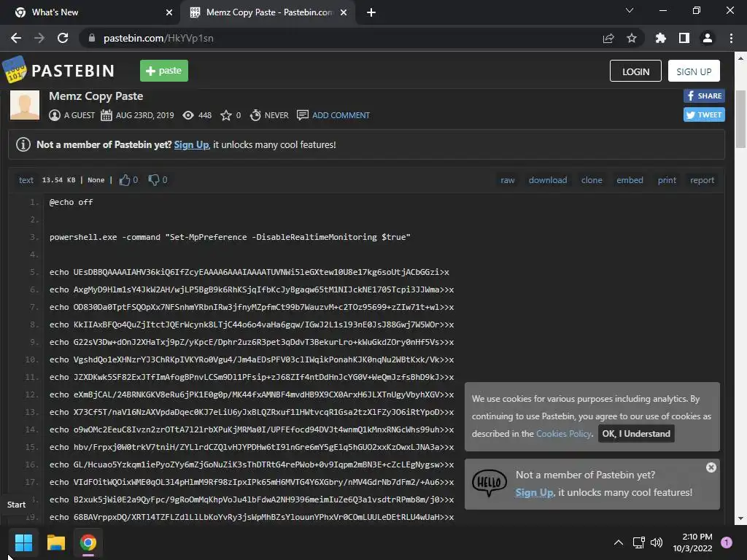Image resolution: width=747 pixels, height=560 pixels.
Task: Click the 'A GUEST' author label
Action: [x=79, y=115]
